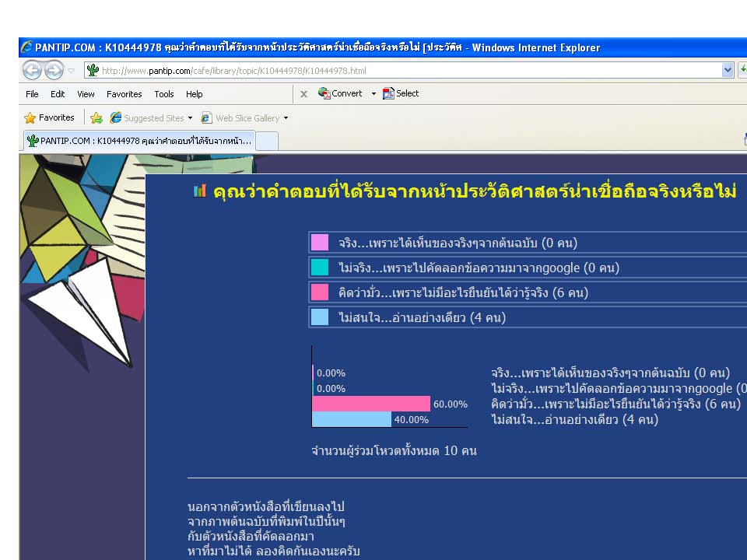Click the '40.00%' percentage label
747x560 pixels.
coord(411,419)
